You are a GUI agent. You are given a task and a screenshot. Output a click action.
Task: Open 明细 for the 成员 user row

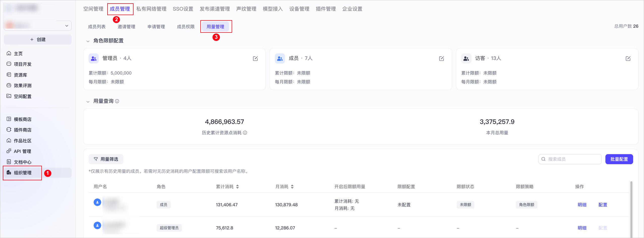click(582, 205)
